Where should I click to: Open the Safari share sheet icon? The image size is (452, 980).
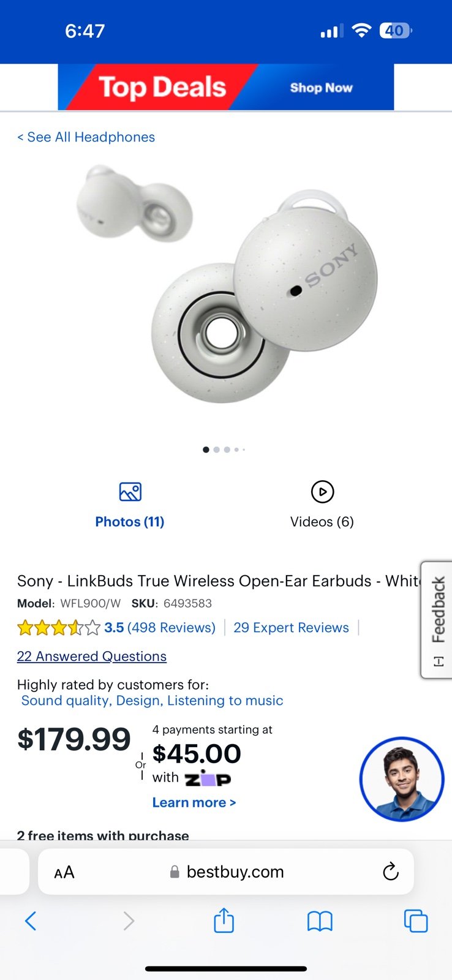click(224, 920)
